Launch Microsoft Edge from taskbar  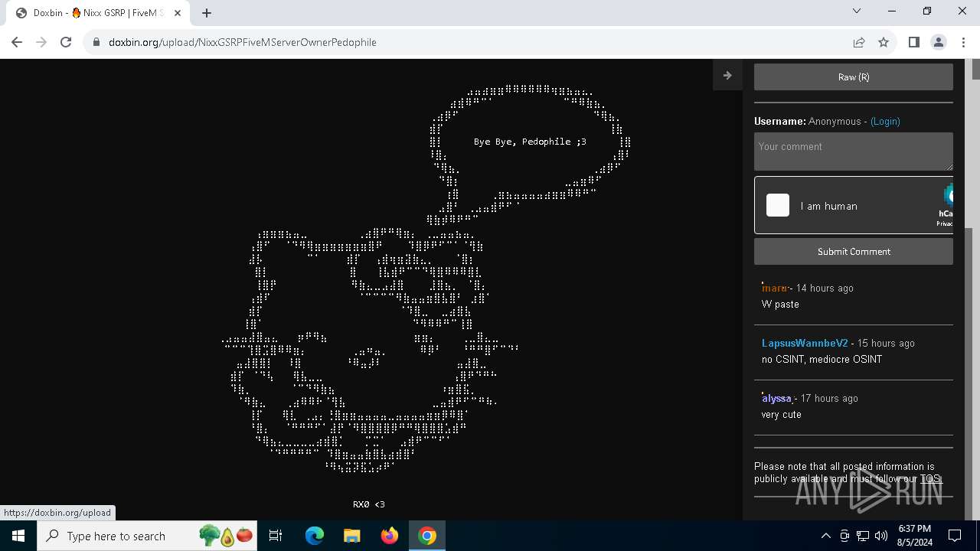(x=315, y=536)
